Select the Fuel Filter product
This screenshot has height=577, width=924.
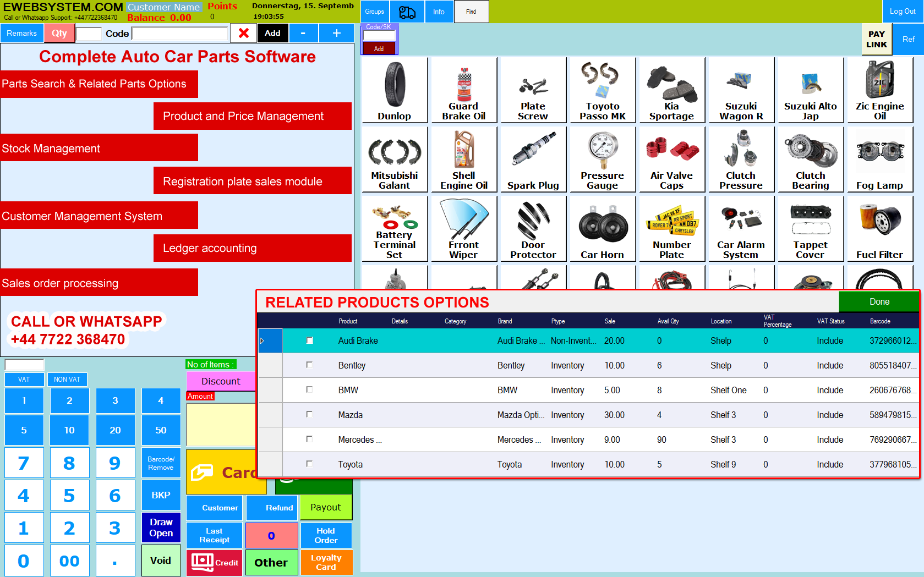[880, 228]
